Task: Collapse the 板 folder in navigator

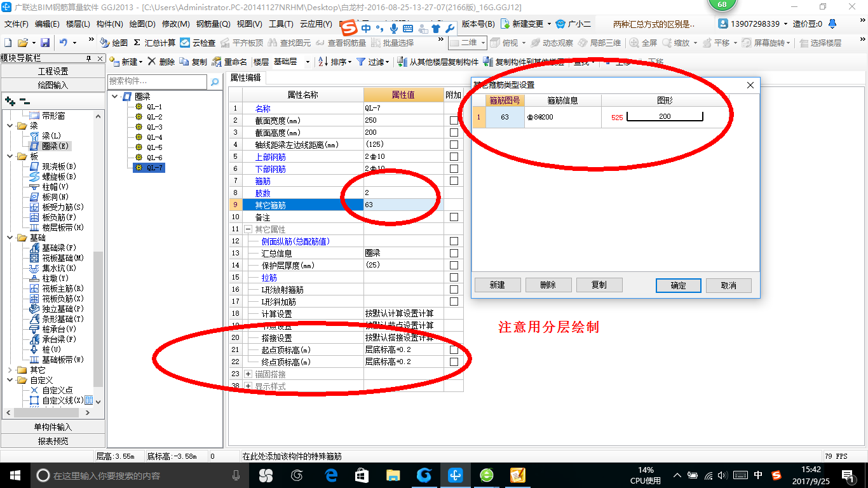Action: pos(10,156)
